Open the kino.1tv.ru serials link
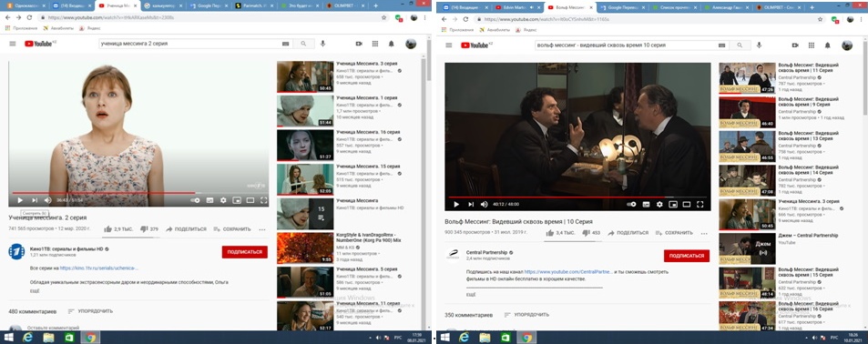This screenshot has height=344, width=868. click(98, 268)
